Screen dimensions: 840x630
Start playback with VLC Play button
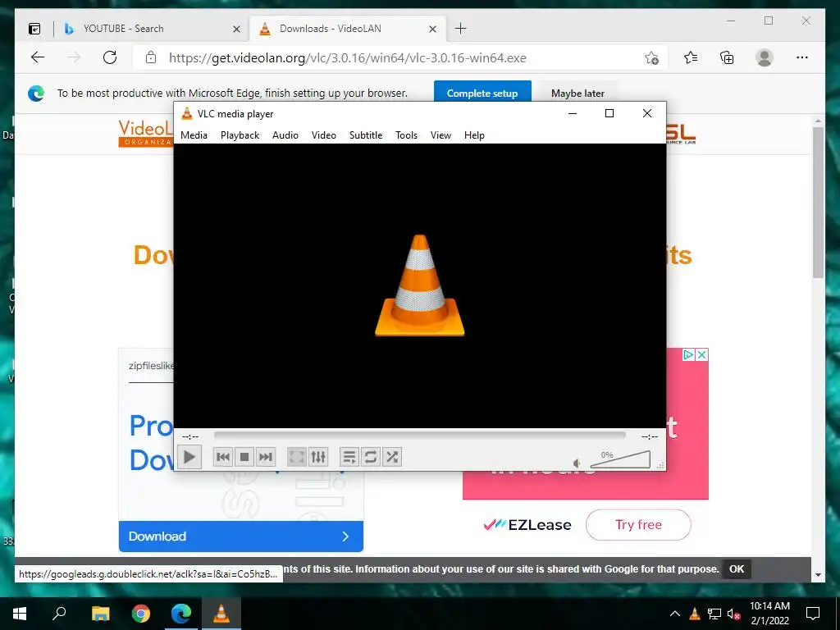pos(189,457)
